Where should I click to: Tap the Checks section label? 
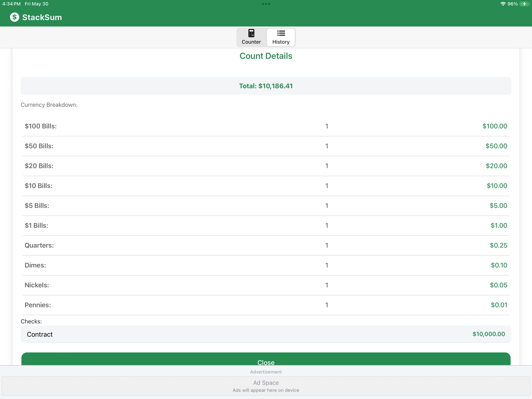click(31, 321)
